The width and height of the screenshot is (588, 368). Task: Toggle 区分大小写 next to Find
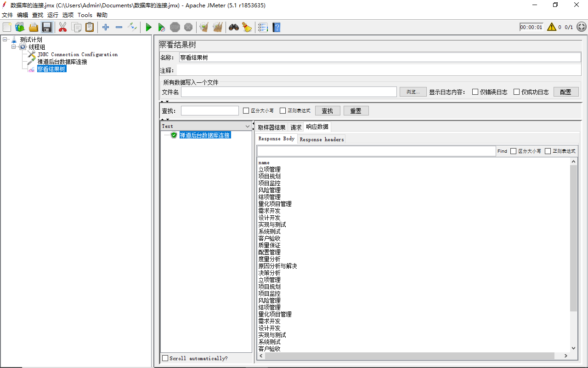coord(514,151)
